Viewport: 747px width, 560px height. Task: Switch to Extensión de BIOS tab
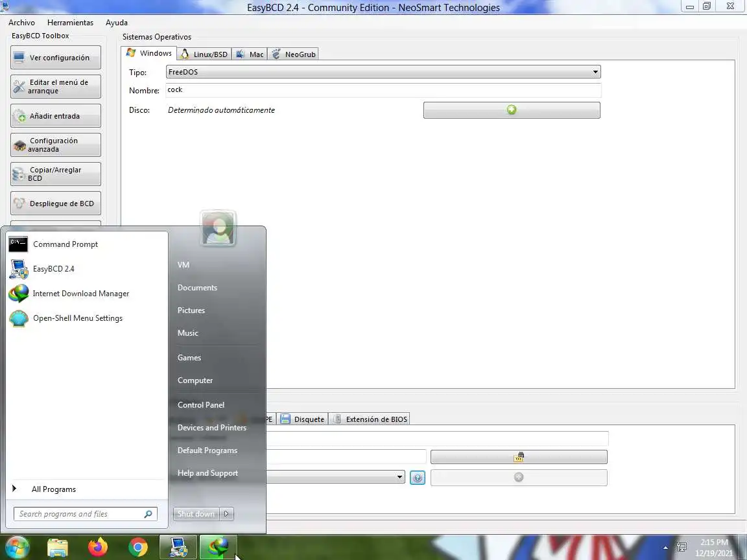(370, 419)
